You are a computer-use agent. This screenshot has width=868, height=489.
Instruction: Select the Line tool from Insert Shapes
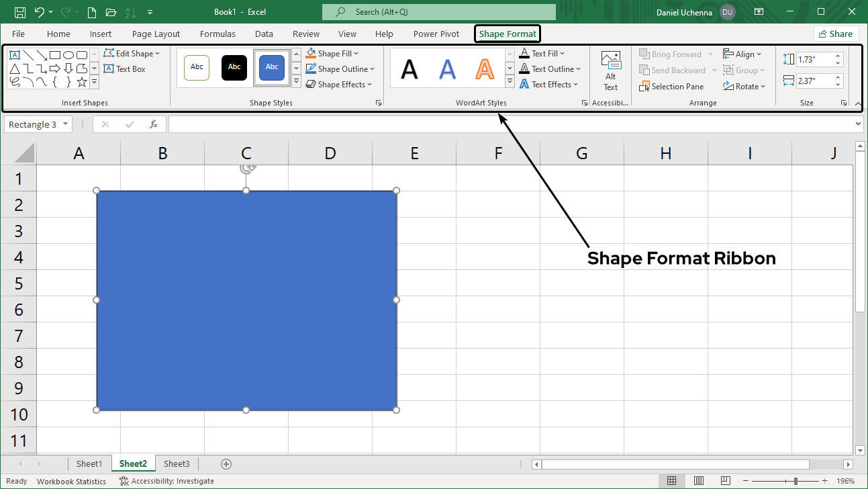[x=28, y=55]
